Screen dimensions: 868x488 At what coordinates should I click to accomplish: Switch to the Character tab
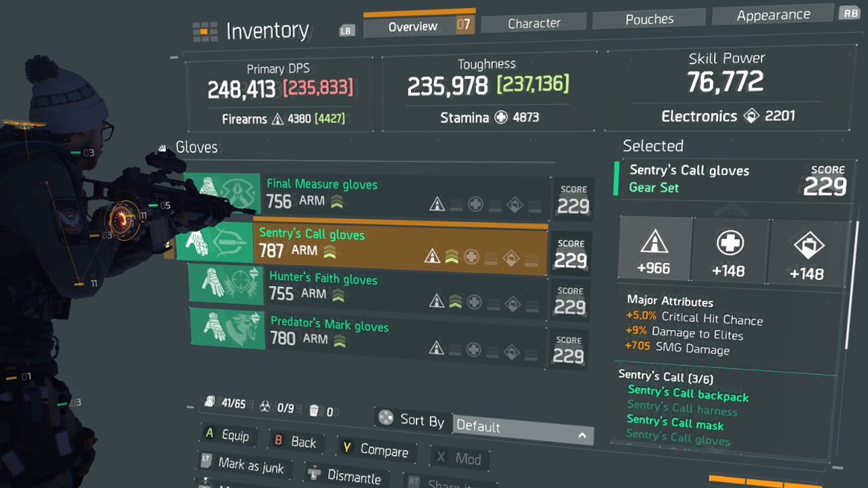(x=534, y=24)
